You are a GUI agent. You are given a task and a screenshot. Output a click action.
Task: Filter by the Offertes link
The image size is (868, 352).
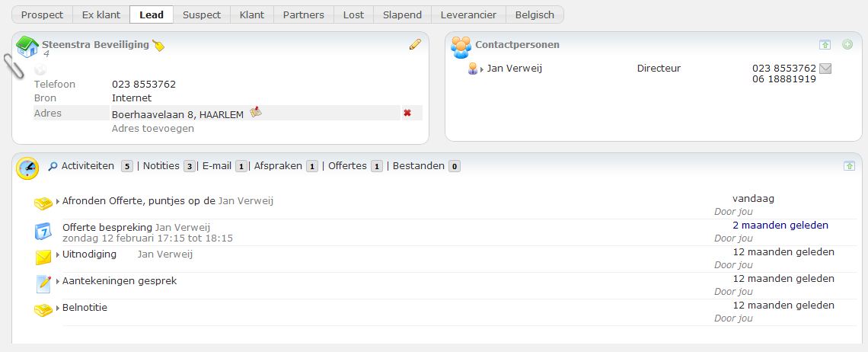(x=348, y=166)
